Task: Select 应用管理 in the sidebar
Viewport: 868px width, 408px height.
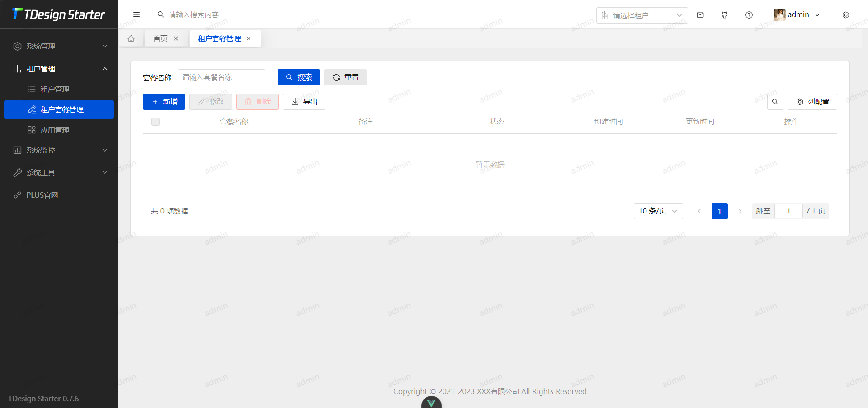Action: 54,130
